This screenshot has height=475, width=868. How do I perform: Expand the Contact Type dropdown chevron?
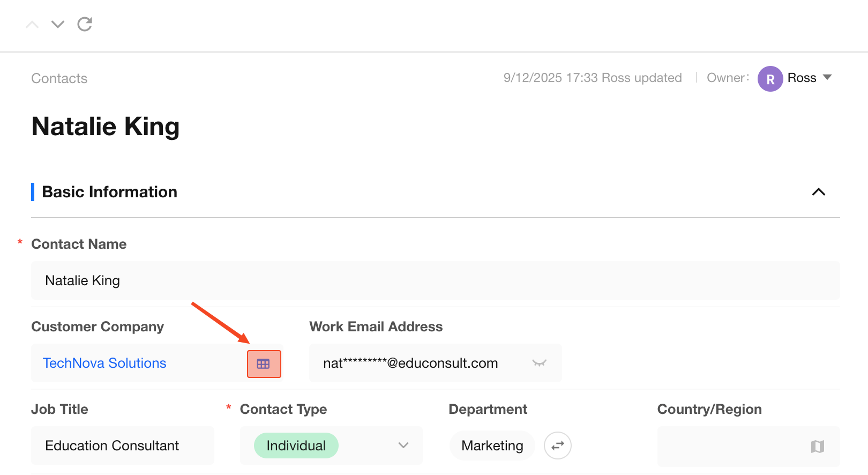tap(403, 446)
